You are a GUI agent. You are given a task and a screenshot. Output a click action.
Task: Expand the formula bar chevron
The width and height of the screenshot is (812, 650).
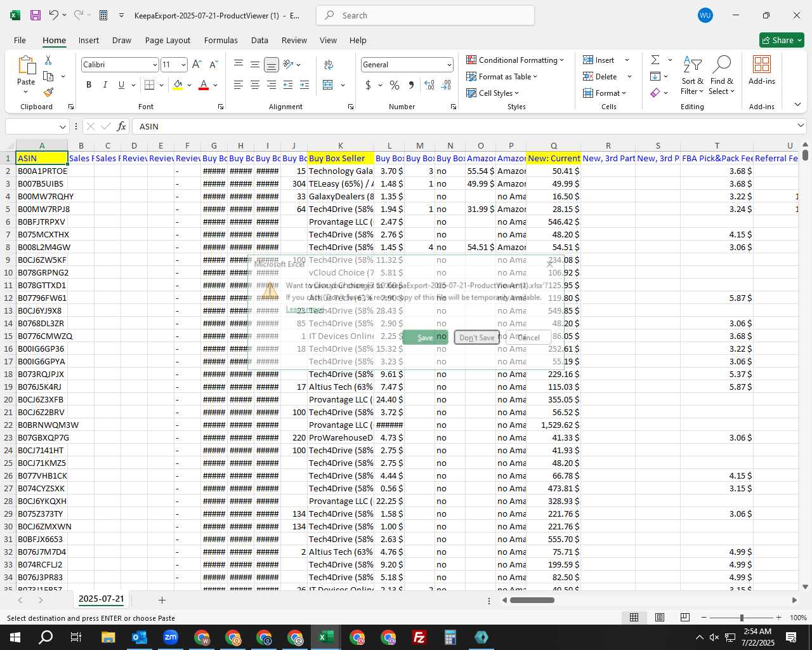point(801,126)
